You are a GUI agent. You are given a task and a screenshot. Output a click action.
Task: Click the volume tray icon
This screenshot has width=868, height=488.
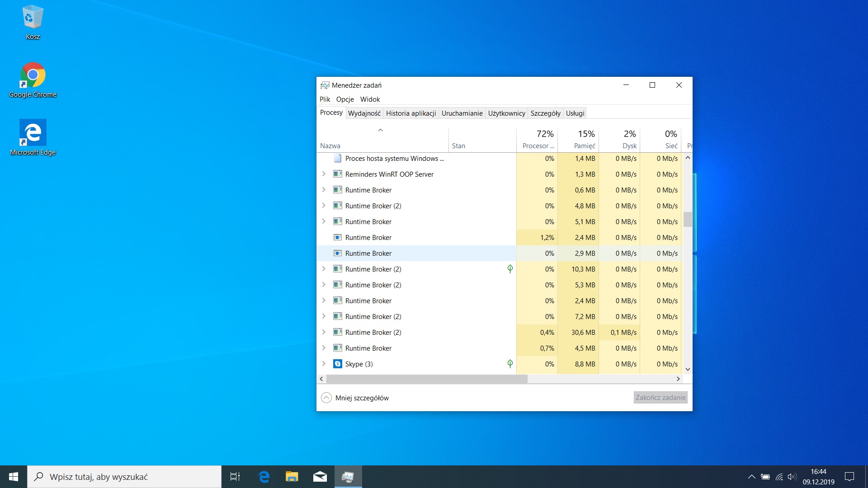tap(792, 477)
